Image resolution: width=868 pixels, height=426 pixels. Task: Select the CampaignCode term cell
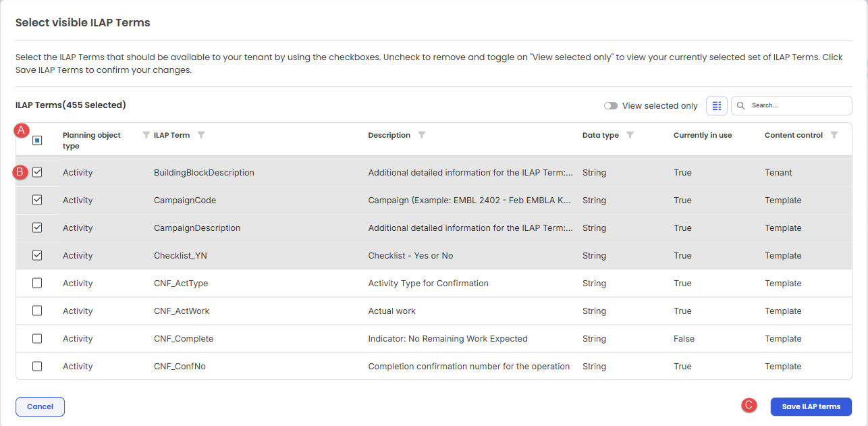coord(185,201)
